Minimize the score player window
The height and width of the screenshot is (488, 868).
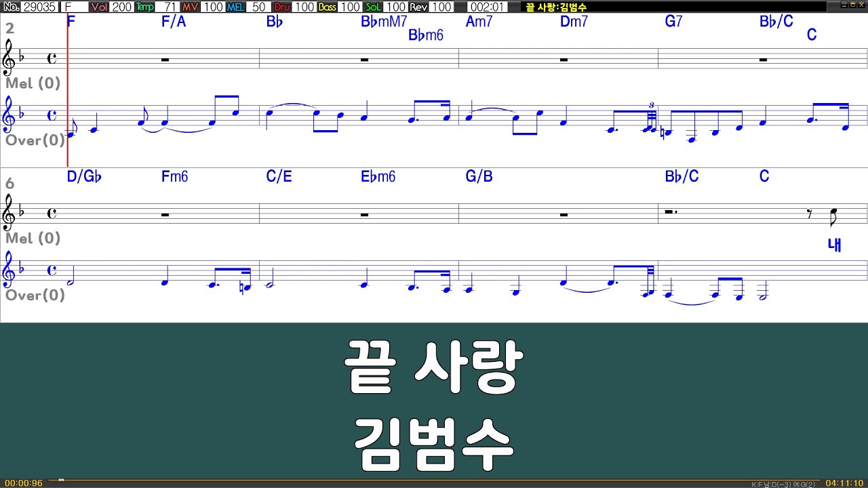pos(844,6)
